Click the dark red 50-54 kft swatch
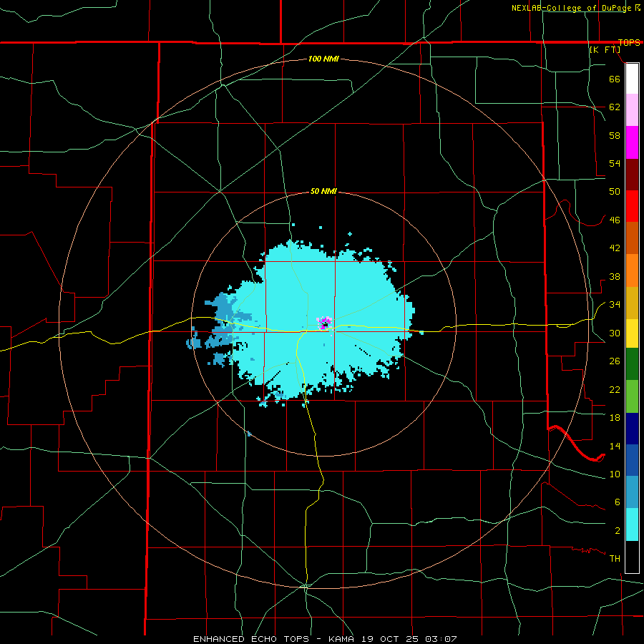 [x=632, y=175]
